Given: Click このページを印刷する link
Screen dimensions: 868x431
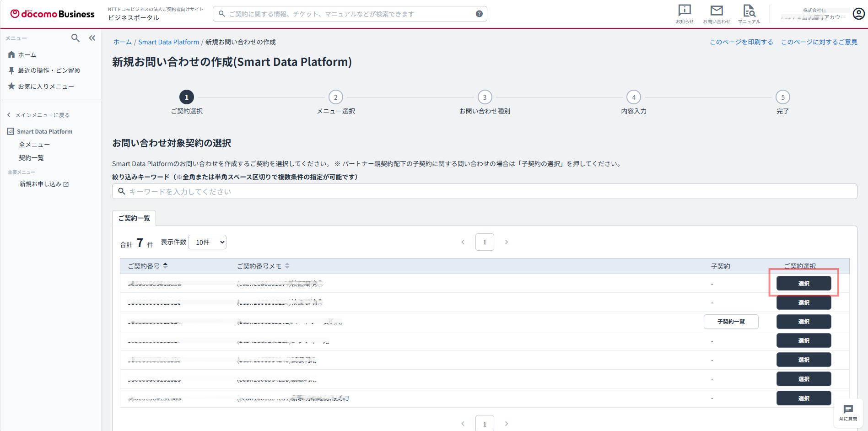Looking at the screenshot, I should click(x=741, y=42).
